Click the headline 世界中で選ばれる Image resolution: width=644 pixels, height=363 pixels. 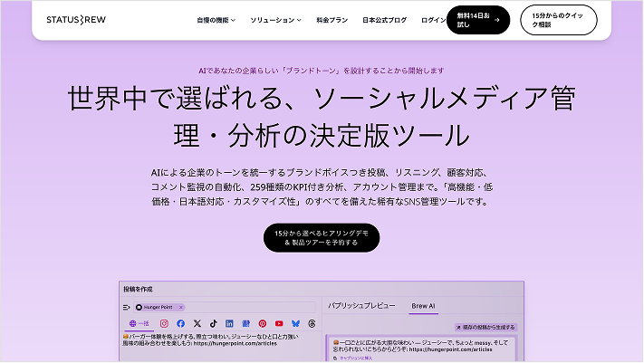pyautogui.click(x=322, y=117)
